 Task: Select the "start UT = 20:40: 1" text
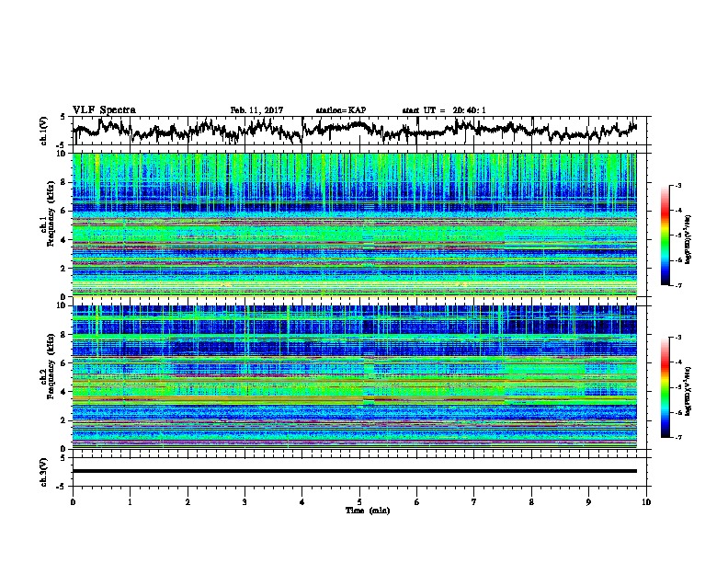pyautogui.click(x=444, y=110)
